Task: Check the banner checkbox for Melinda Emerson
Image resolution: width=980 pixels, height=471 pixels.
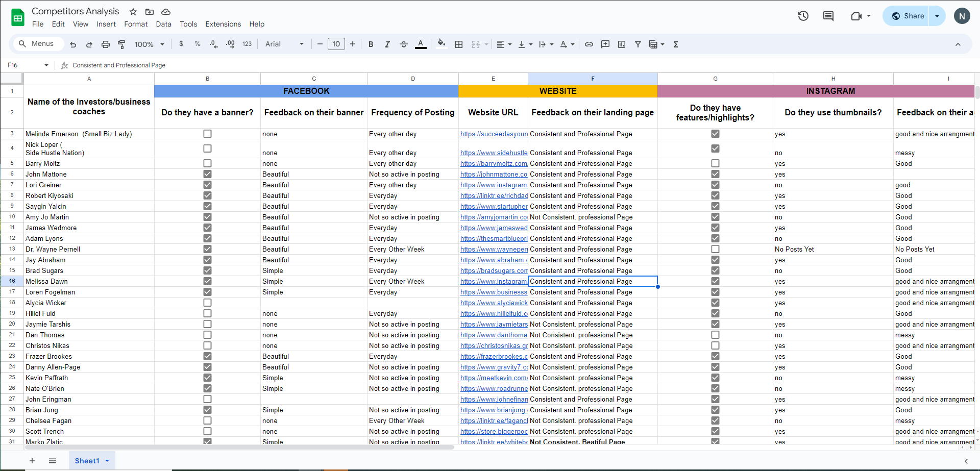Action: [x=207, y=134]
